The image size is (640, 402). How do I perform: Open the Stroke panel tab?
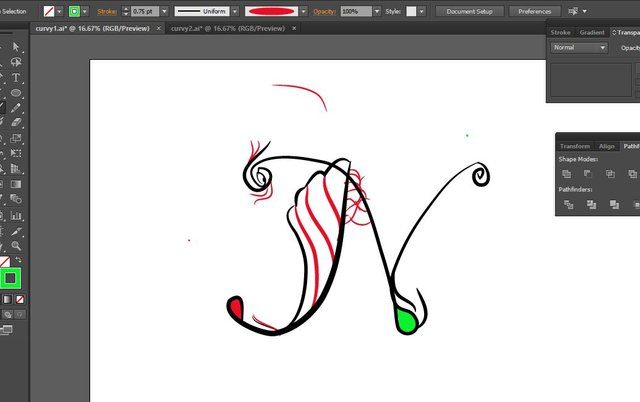tap(560, 32)
